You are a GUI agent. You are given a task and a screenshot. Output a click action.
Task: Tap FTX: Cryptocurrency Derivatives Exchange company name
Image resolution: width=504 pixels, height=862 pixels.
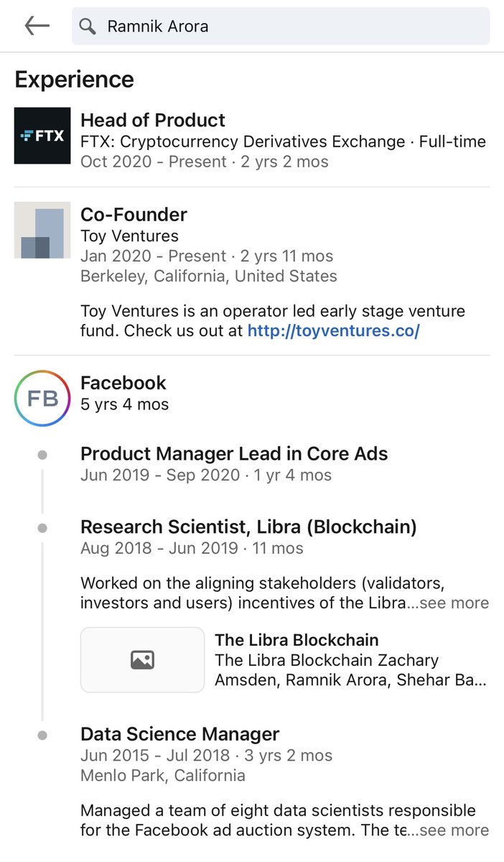tap(244, 142)
